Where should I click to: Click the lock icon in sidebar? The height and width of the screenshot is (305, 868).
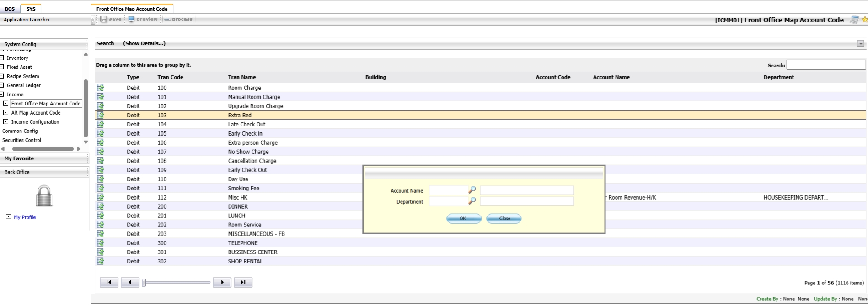pyautogui.click(x=44, y=196)
